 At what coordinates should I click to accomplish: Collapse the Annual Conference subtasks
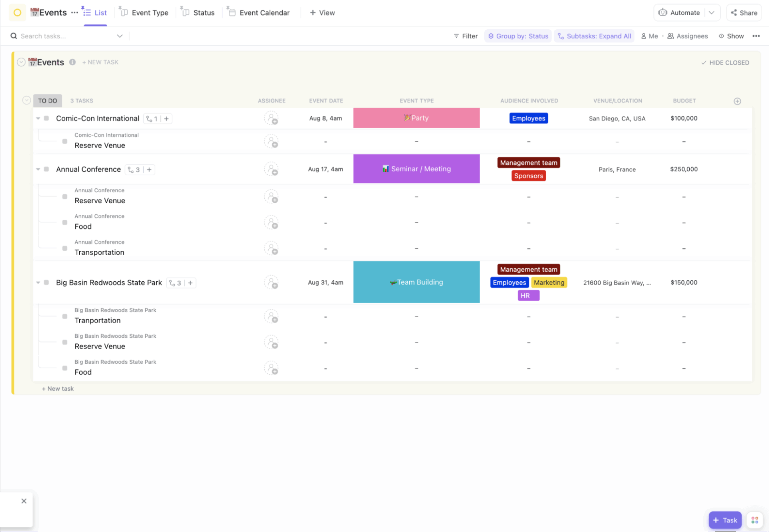[38, 169]
